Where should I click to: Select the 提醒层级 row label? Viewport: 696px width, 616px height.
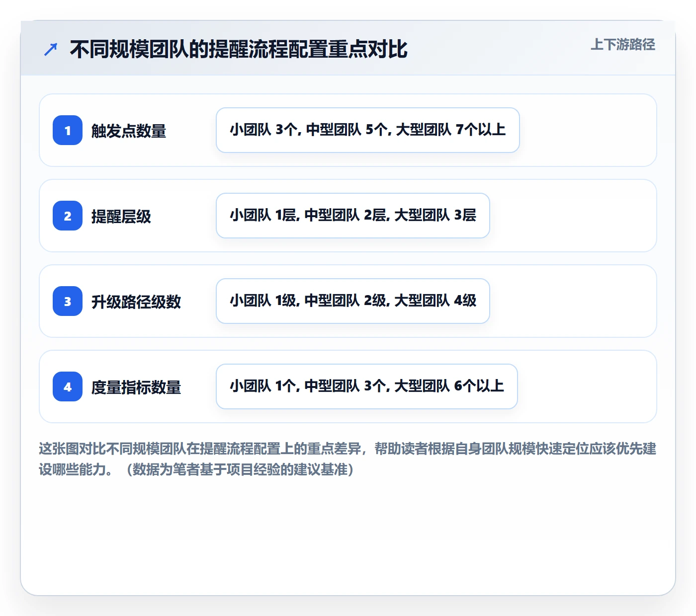(121, 216)
